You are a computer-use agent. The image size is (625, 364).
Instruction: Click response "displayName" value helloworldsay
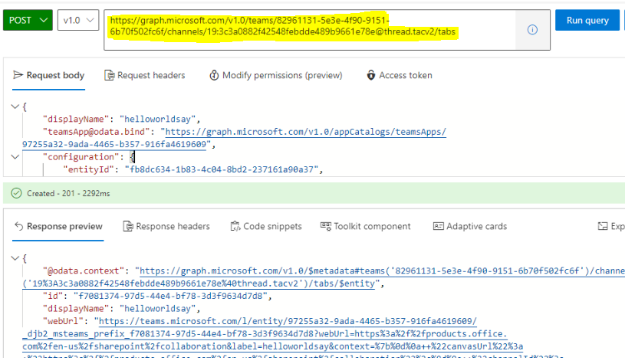pyautogui.click(x=157, y=309)
